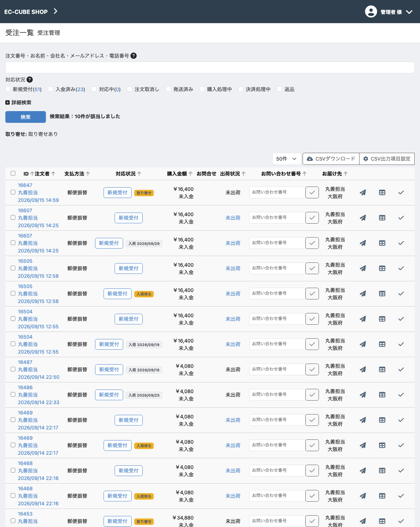Tick the select-all checkbox in the table header
Image resolution: width=420 pixels, height=527 pixels.
tap(13, 173)
